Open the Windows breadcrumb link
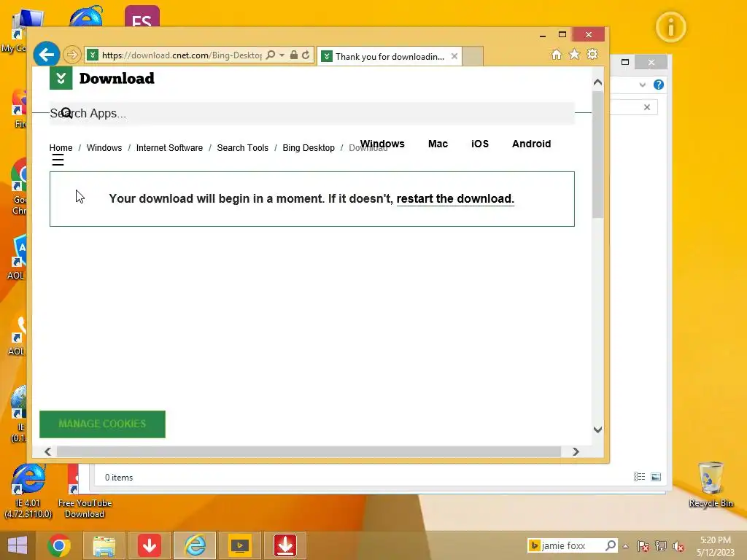 tap(104, 147)
